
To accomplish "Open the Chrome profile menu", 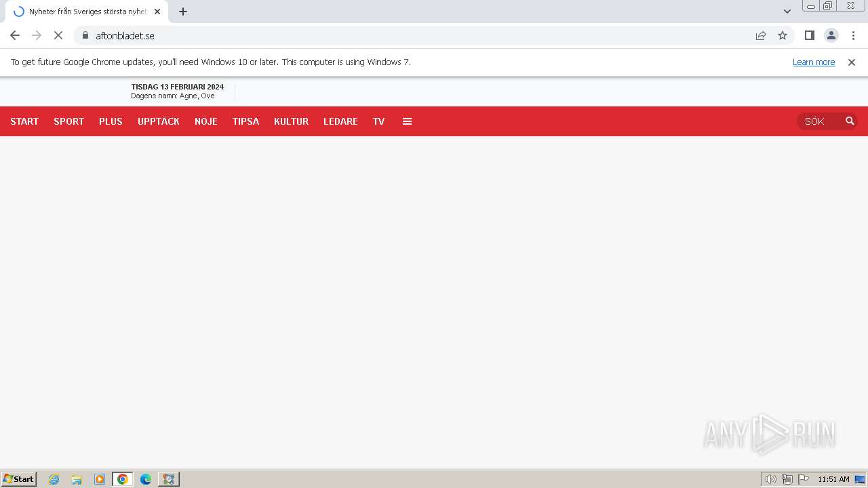I will [x=831, y=35].
